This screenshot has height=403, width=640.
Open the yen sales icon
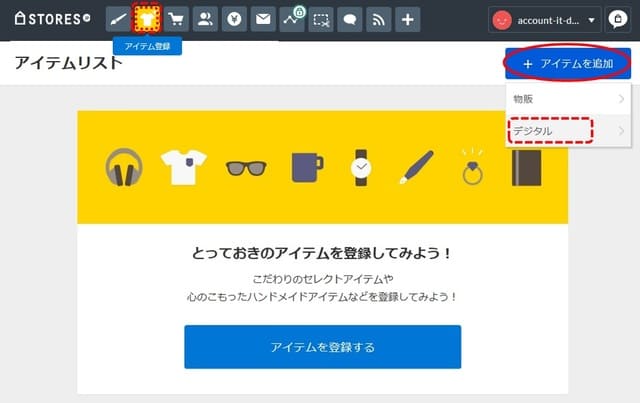click(x=234, y=19)
